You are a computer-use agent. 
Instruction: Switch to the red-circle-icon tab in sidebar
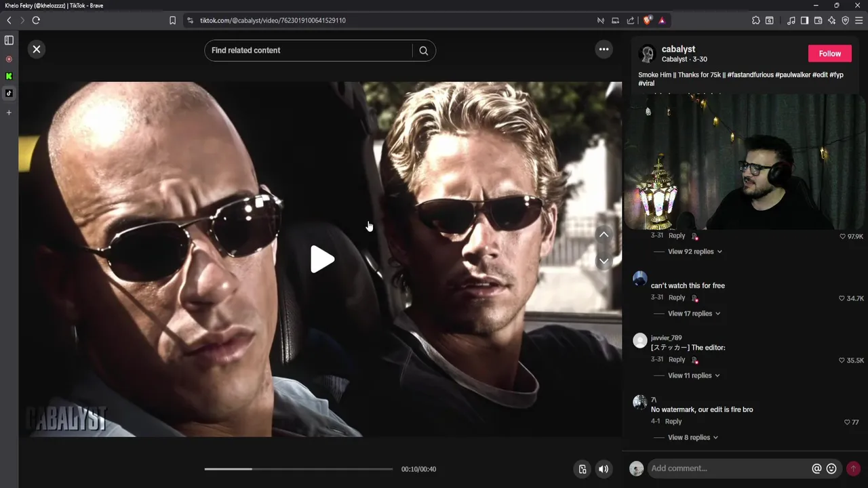click(9, 59)
